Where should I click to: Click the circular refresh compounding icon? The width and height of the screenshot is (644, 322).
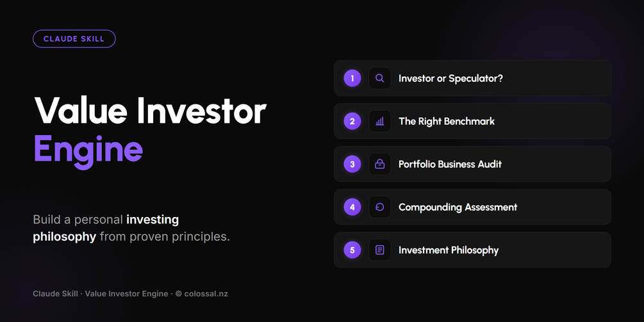[379, 207]
